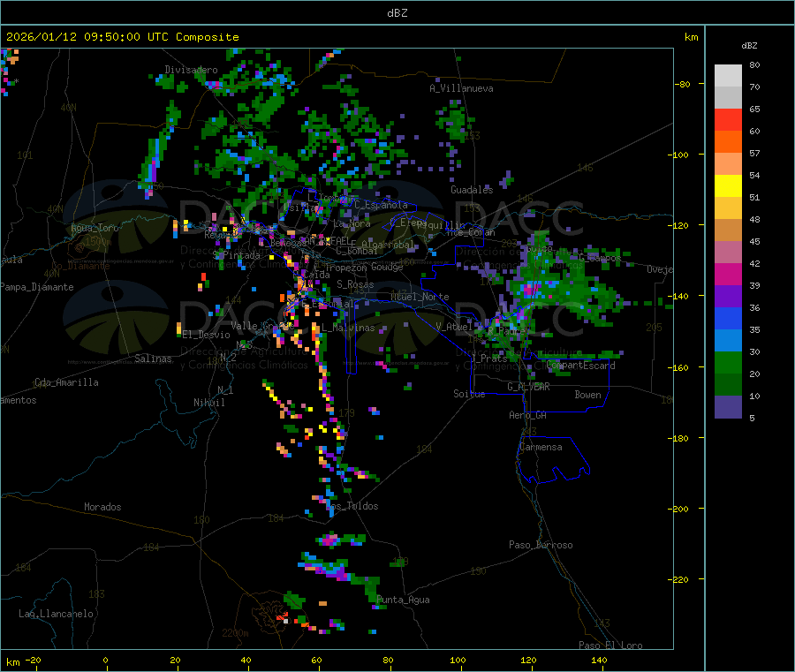Click the G_ALVEAR map label
Viewport: 795px width, 672px height.
(528, 387)
